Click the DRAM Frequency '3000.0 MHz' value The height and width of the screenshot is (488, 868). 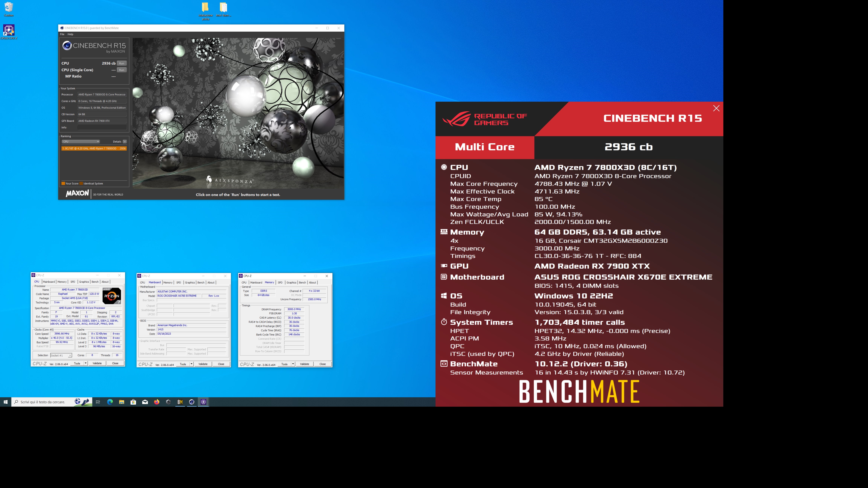point(294,309)
